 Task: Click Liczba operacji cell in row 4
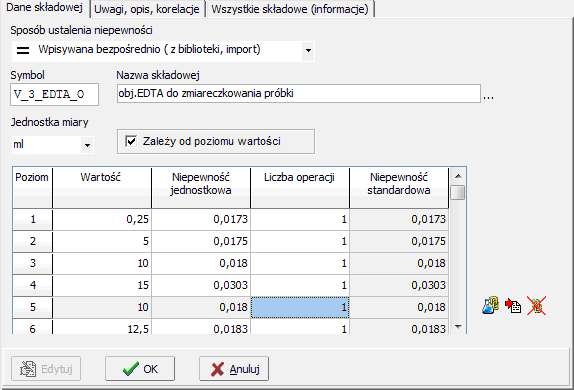pos(300,285)
